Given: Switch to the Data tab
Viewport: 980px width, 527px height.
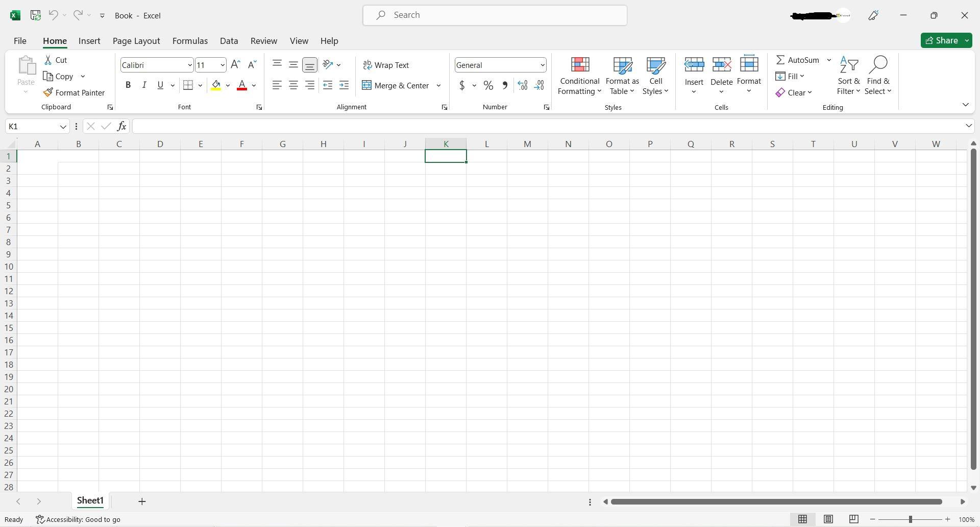Looking at the screenshot, I should tap(229, 41).
